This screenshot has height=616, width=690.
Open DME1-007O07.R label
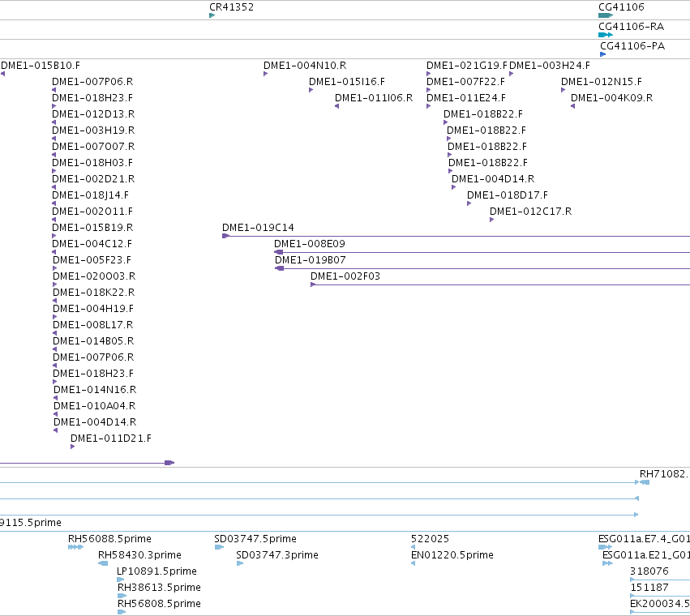point(93,147)
